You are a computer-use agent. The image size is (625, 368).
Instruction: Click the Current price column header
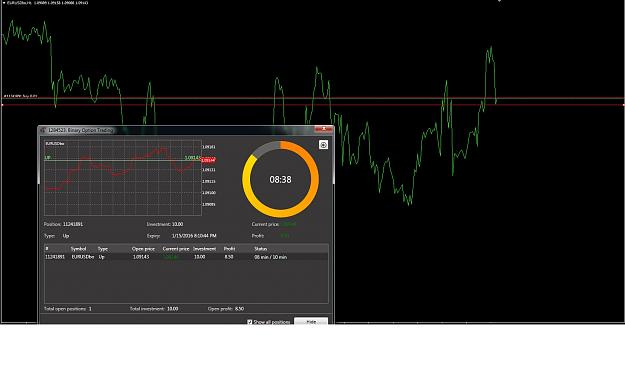(x=176, y=249)
